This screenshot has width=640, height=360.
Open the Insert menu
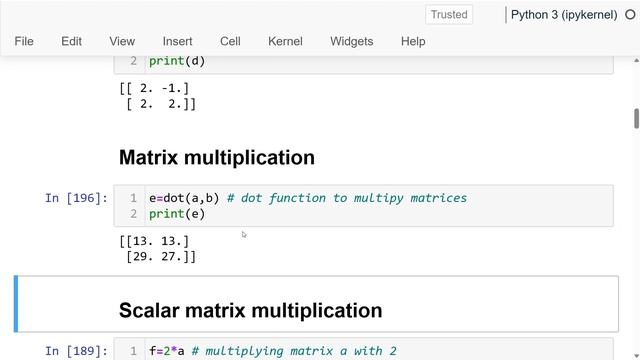pos(177,41)
